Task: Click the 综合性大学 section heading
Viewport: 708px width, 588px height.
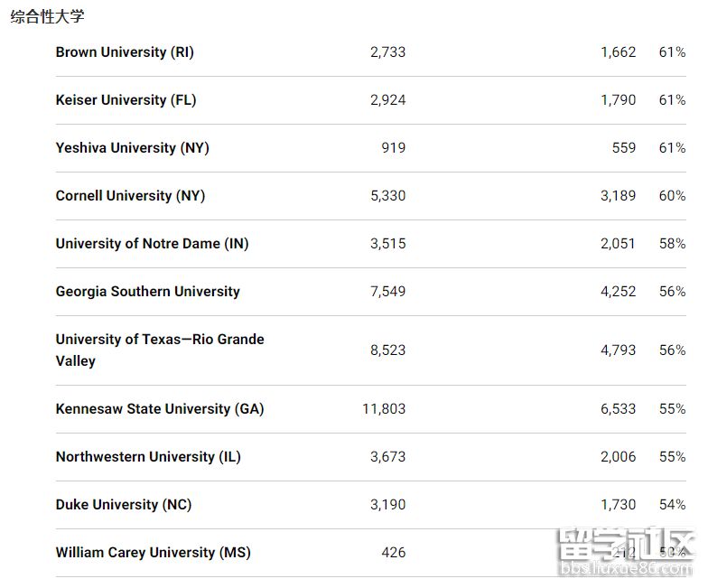Action: [x=47, y=17]
